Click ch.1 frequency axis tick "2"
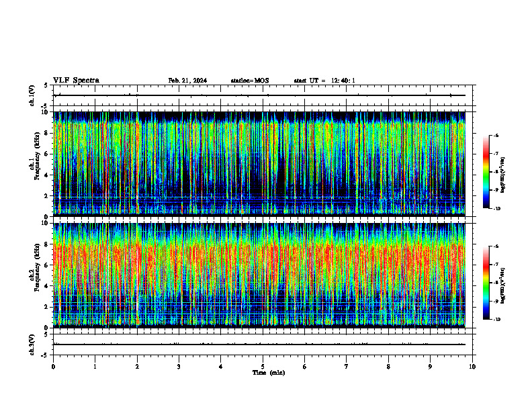Screen dimensions: 532x411 [46, 195]
